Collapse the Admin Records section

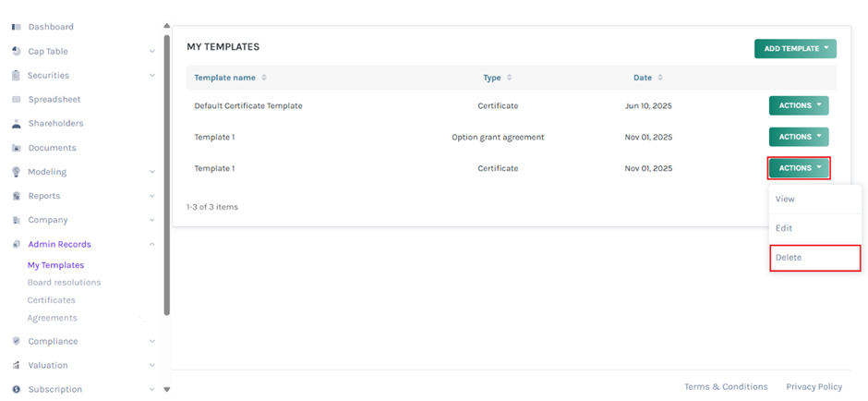(x=152, y=244)
